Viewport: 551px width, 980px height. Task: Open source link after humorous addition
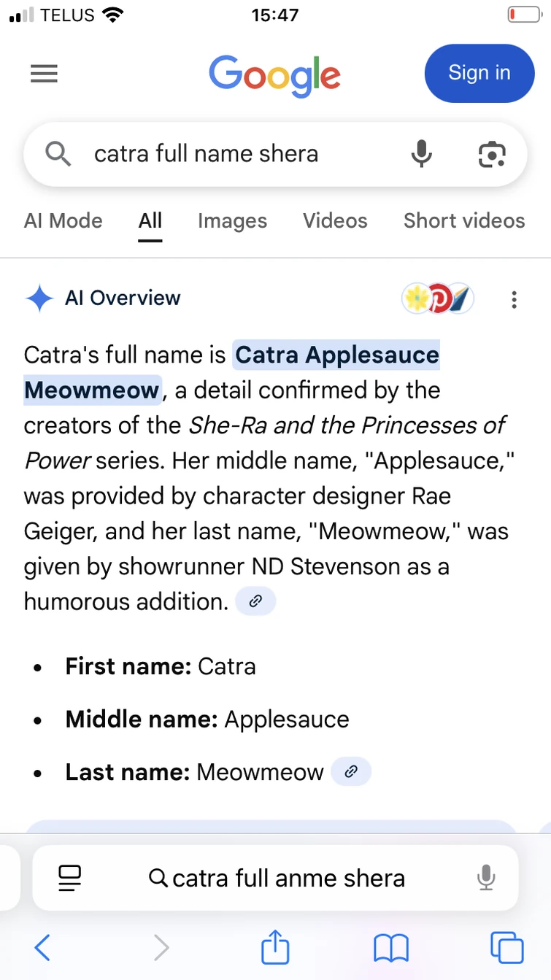click(255, 602)
